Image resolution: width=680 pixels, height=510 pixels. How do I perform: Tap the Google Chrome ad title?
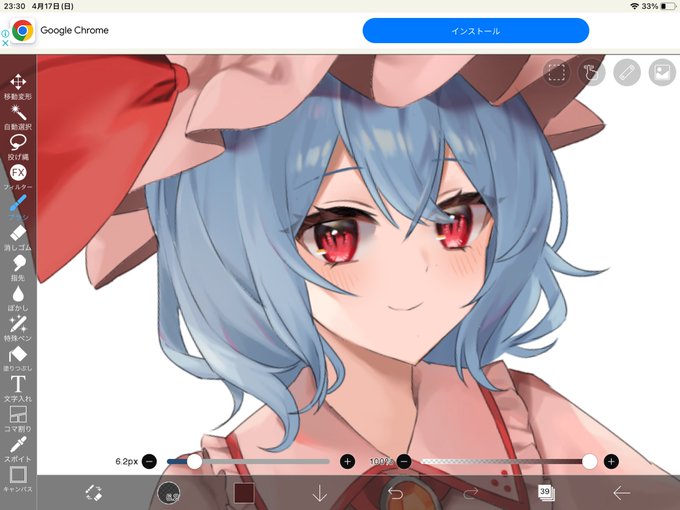pos(75,30)
